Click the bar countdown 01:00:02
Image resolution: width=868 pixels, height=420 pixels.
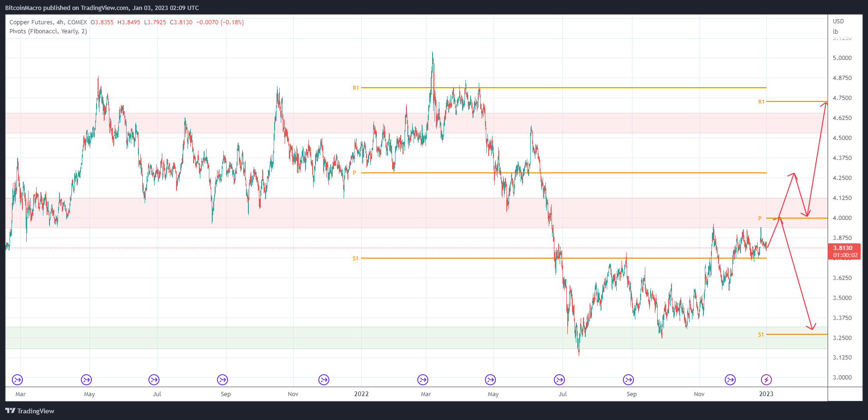click(845, 255)
